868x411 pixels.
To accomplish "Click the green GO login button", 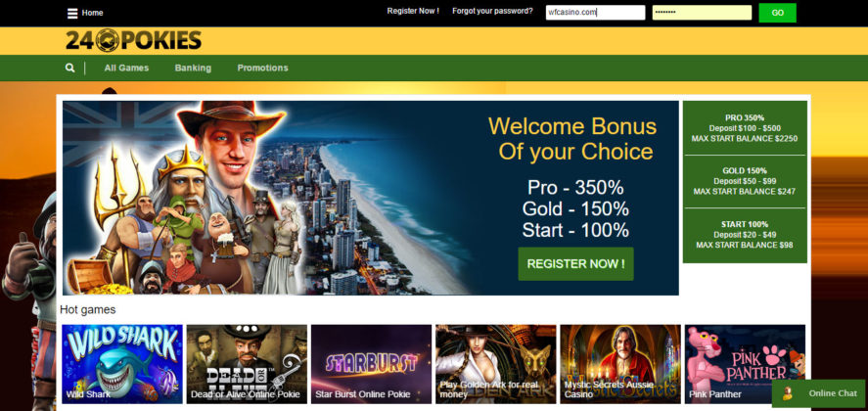I will point(777,13).
